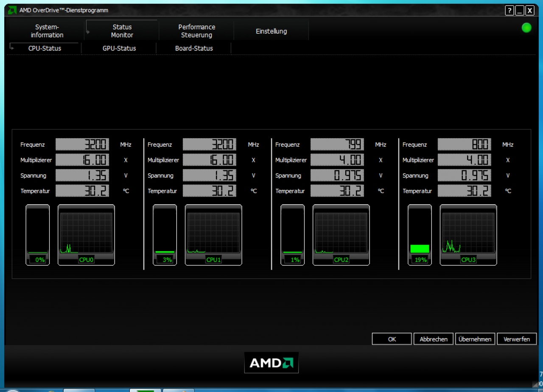Select the CPU-Status sub-tab
Image resolution: width=543 pixels, height=392 pixels.
pos(45,48)
